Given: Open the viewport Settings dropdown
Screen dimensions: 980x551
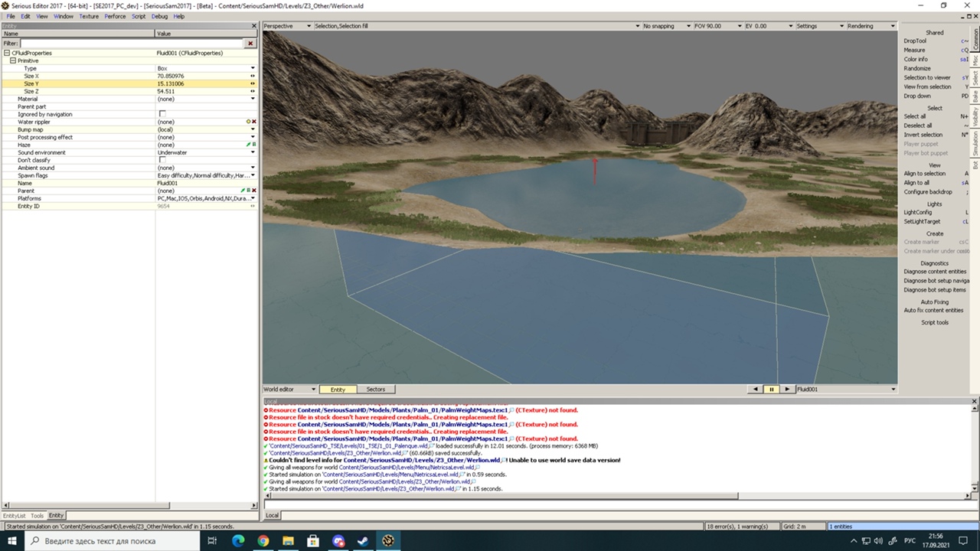Looking at the screenshot, I should point(819,26).
